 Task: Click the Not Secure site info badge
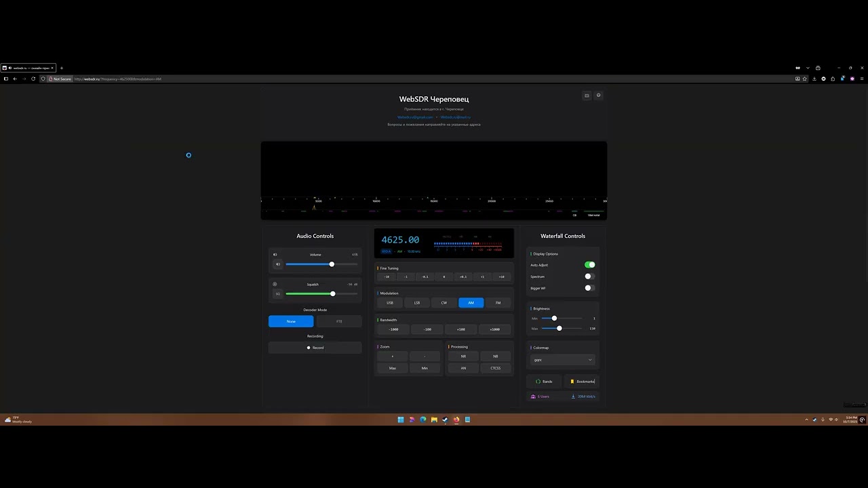[60, 79]
